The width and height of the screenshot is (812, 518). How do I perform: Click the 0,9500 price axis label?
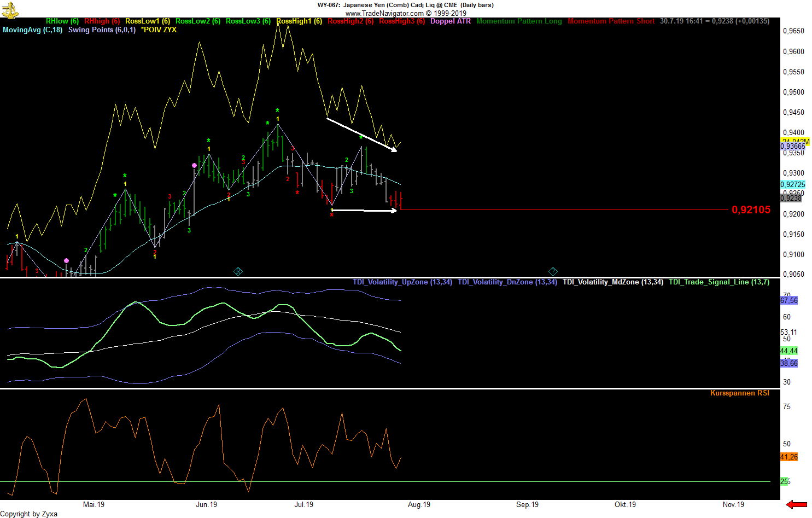[793, 92]
